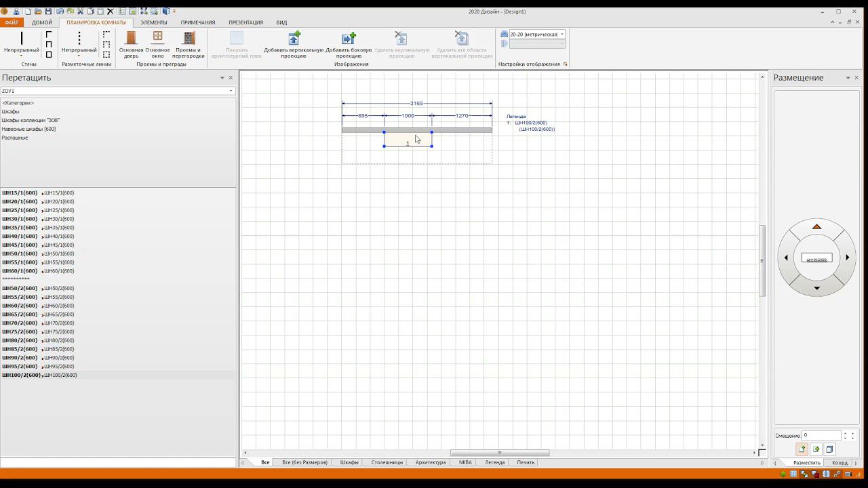The image size is (868, 488).
Task: Select the Распашные category
Action: [15, 138]
